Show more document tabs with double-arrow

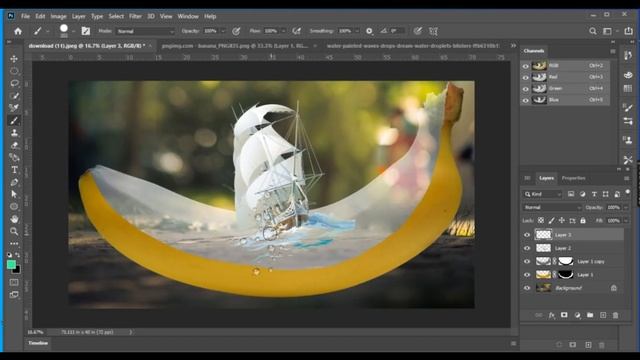(513, 46)
